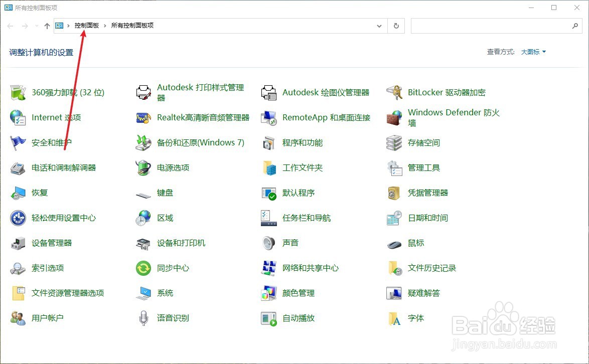Open 轻松使用设置中心 icon

click(x=18, y=218)
